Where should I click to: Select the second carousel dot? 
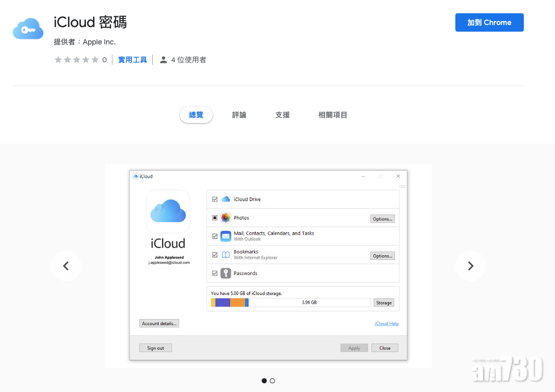(x=272, y=380)
